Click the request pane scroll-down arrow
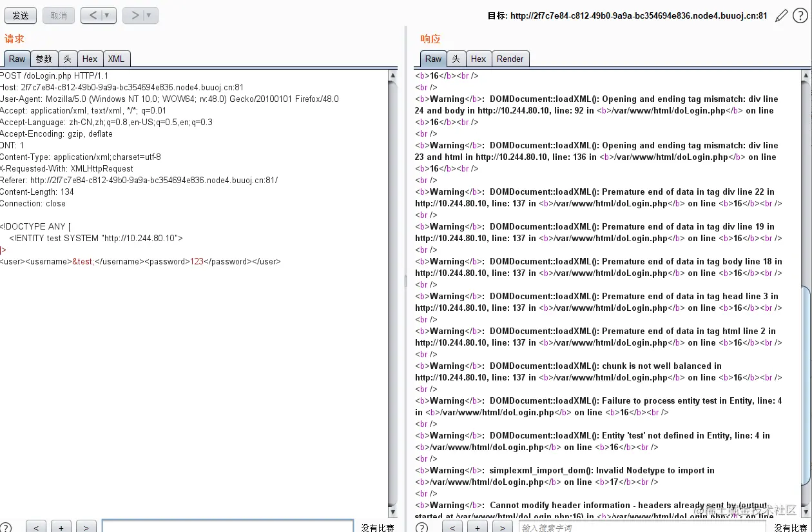 (393, 512)
